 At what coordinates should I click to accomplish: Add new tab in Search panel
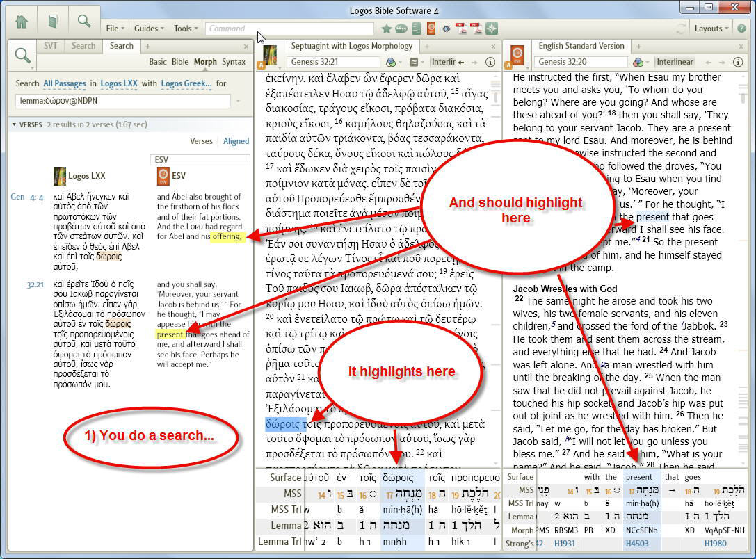pyautogui.click(x=147, y=47)
